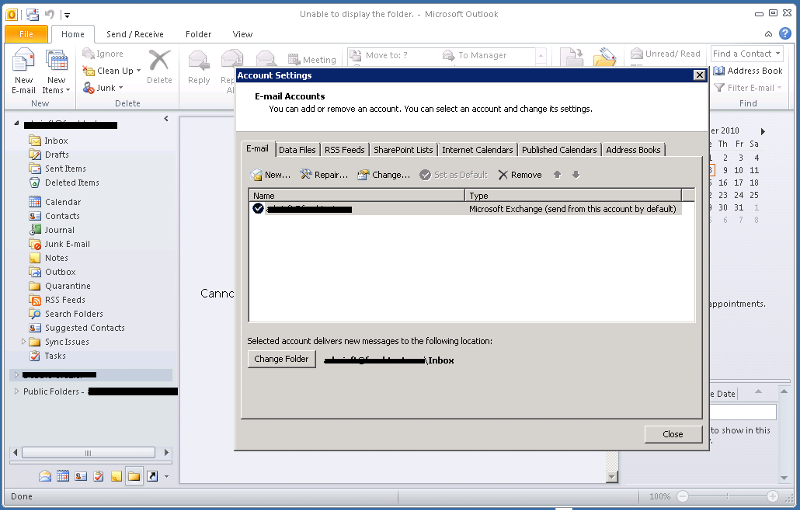Click Repair... account button
Image resolution: width=800 pixels, height=510 pixels.
click(x=323, y=175)
